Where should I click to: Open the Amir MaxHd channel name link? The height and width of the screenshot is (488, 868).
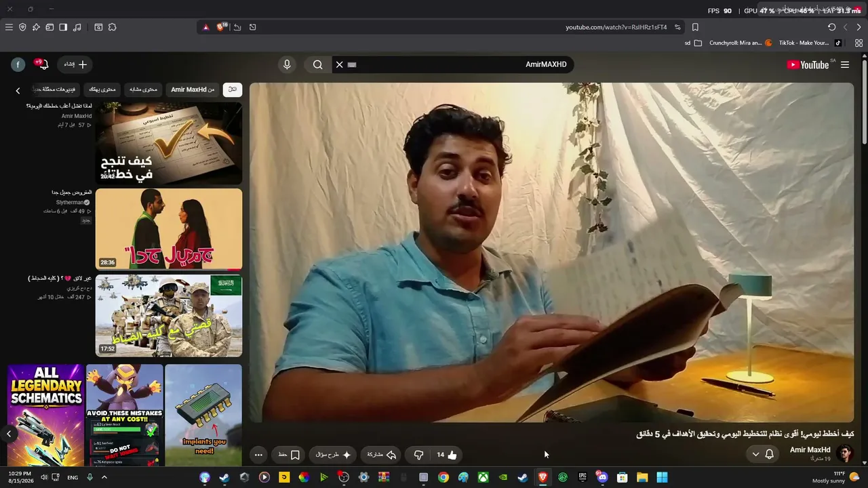[x=810, y=450]
